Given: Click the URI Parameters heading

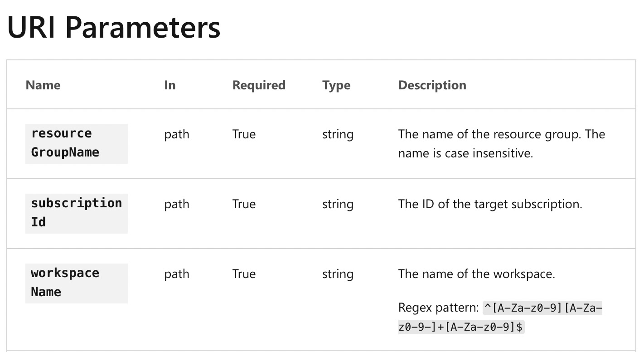Looking at the screenshot, I should pos(114,28).
